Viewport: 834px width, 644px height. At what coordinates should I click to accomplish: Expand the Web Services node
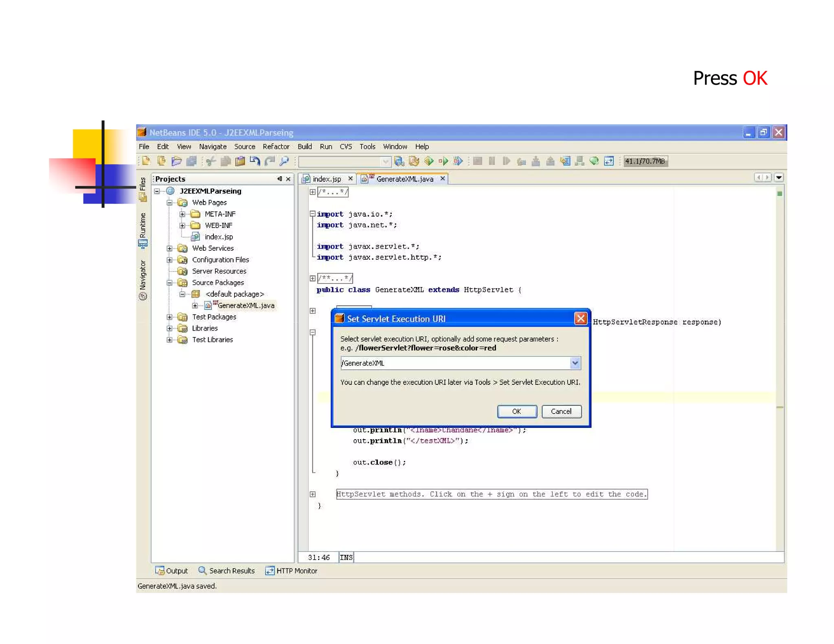pyautogui.click(x=170, y=248)
